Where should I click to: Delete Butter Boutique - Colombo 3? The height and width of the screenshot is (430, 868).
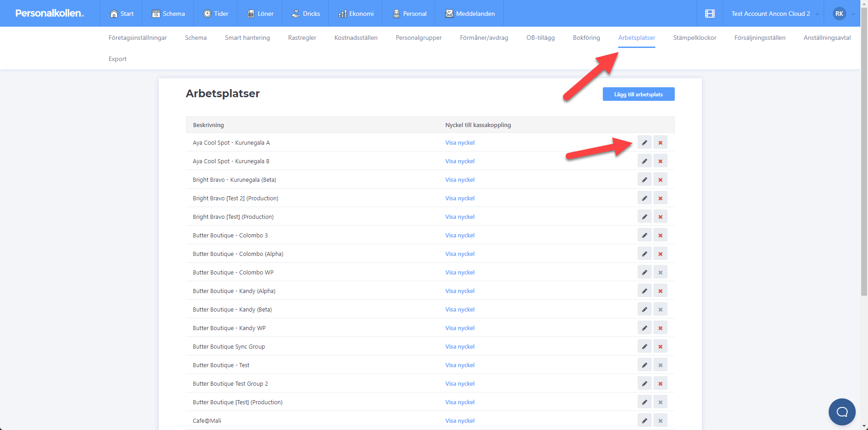coord(660,235)
